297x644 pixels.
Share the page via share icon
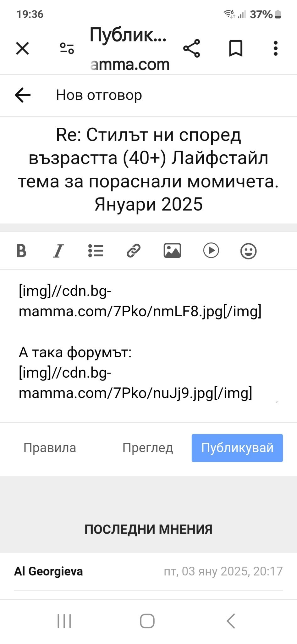coord(191,48)
